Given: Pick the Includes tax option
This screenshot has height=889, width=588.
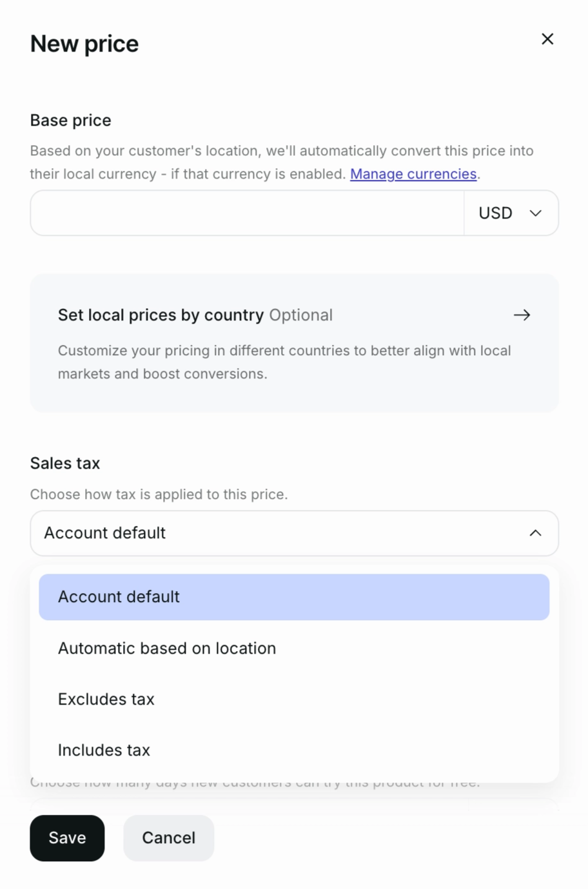Looking at the screenshot, I should pyautogui.click(x=104, y=750).
